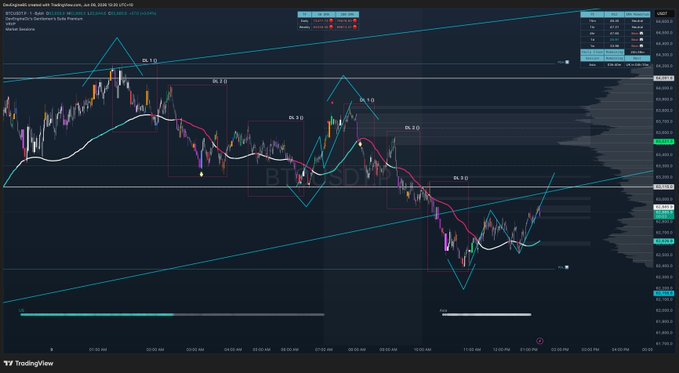The image size is (679, 373).
Task: Click the 64,091.9 white price label
Action: point(664,78)
